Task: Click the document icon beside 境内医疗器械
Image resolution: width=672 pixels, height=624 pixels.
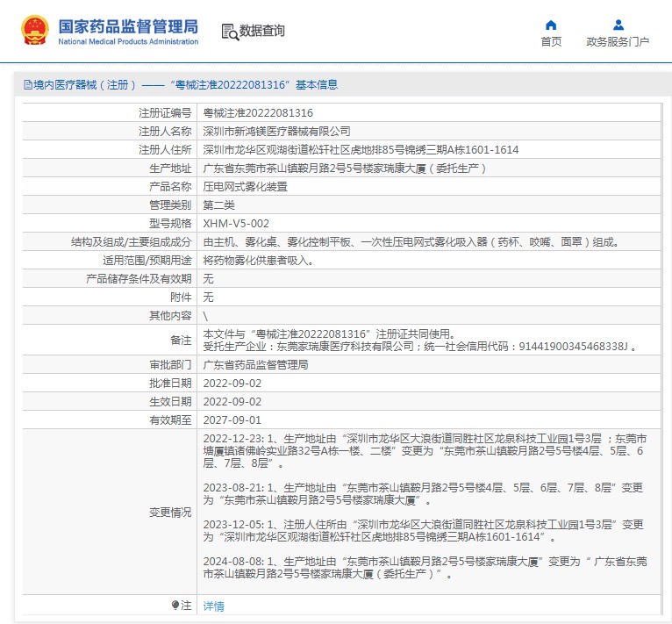Action: [28, 85]
